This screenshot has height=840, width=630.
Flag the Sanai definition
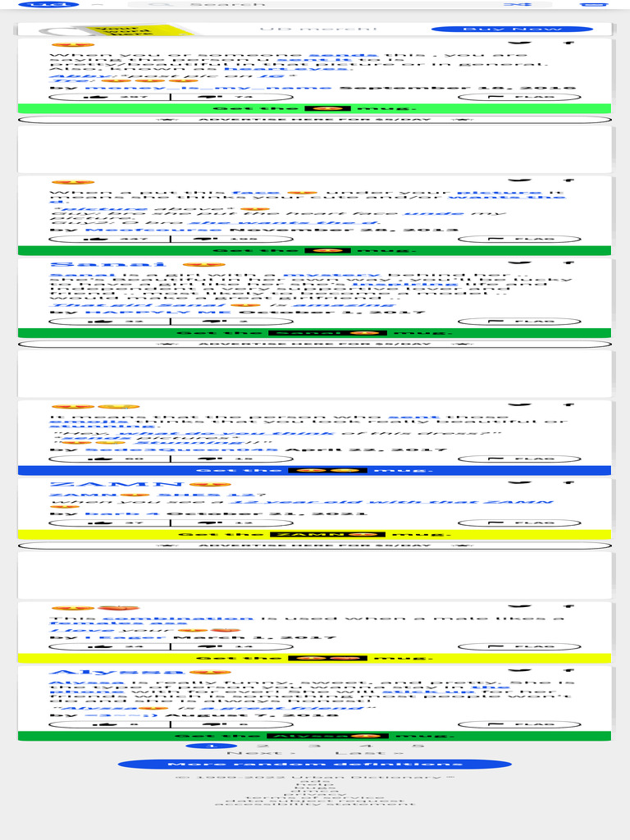(519, 322)
